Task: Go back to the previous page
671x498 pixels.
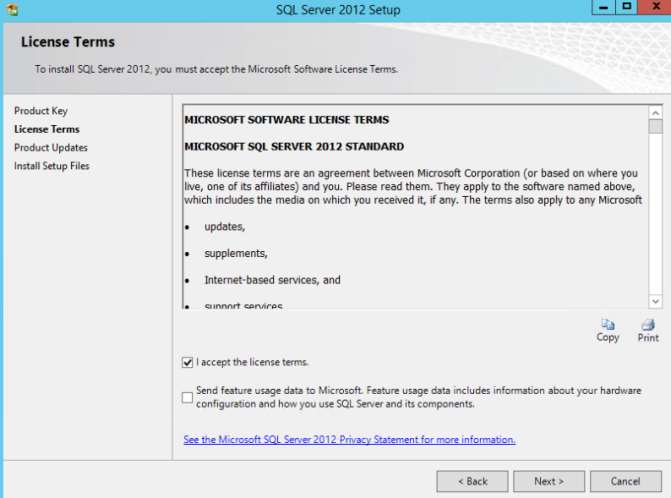Action: (472, 481)
